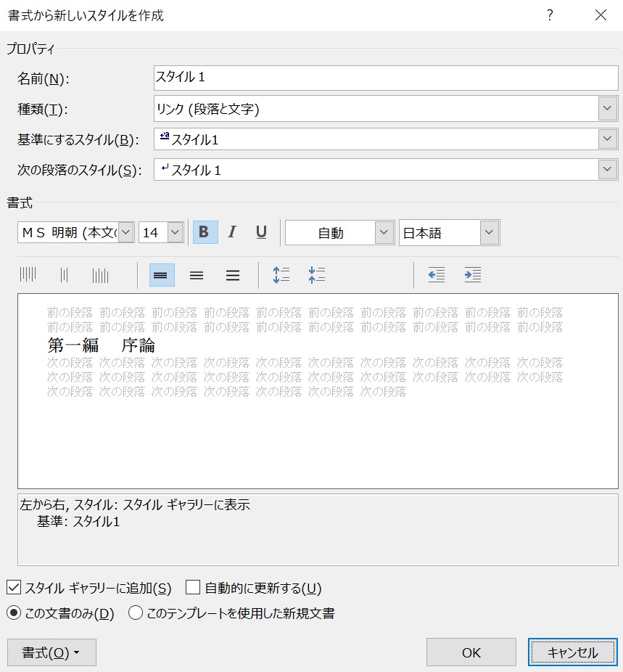Open the 種類 style type dropdown

coord(607,109)
